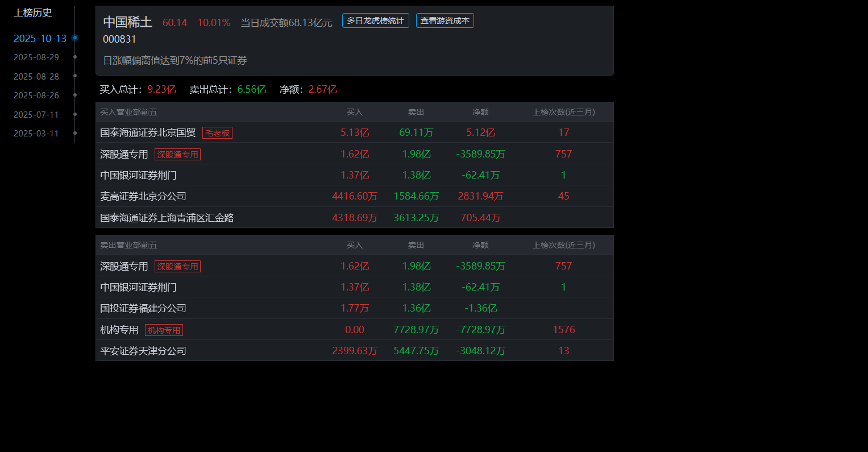Select history date 2025-08-28
Image resolution: width=868 pixels, height=452 pixels.
[x=36, y=76]
